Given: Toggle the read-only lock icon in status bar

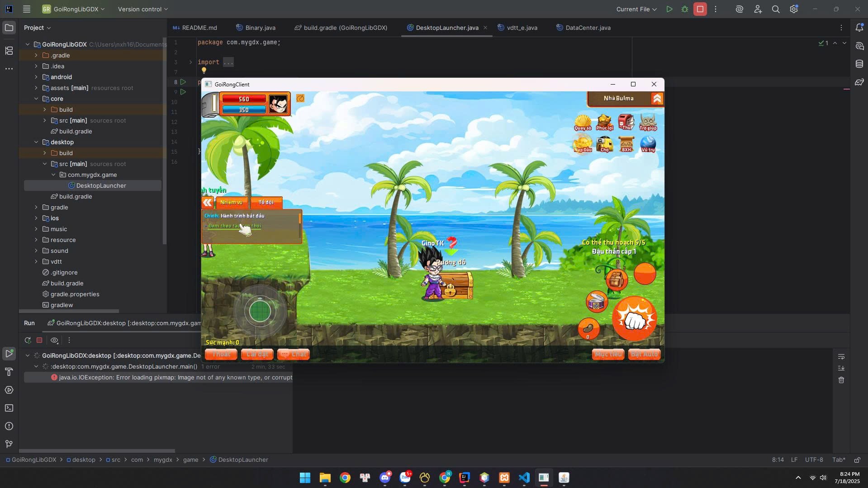Looking at the screenshot, I should pos(857,460).
